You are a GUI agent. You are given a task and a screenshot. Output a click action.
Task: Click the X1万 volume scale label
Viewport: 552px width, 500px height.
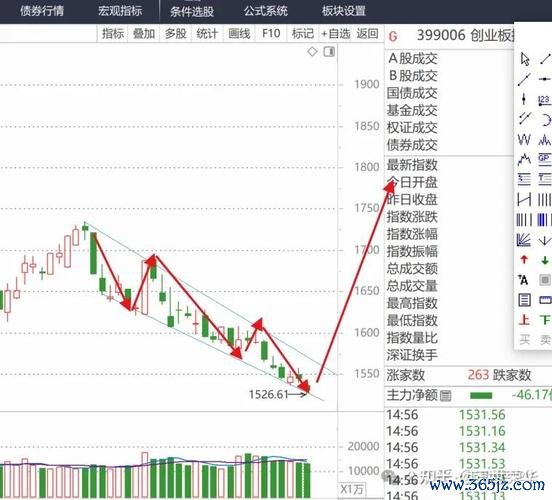point(352,489)
